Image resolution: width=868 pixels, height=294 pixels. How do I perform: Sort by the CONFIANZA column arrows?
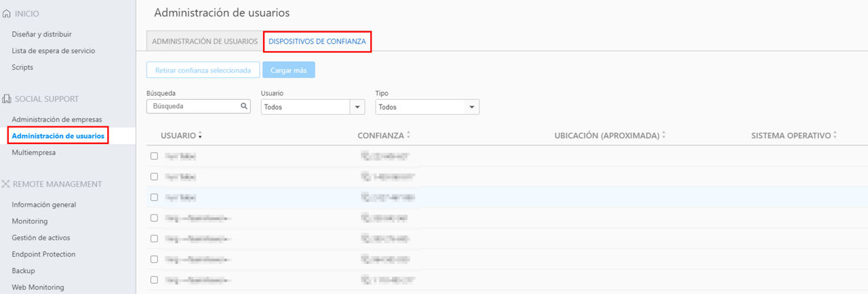click(408, 136)
